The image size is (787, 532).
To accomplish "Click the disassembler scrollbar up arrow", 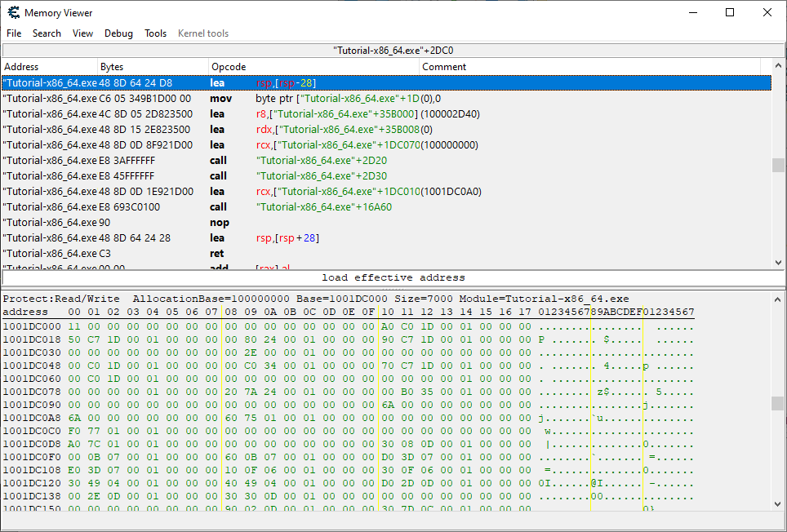I will click(x=778, y=66).
